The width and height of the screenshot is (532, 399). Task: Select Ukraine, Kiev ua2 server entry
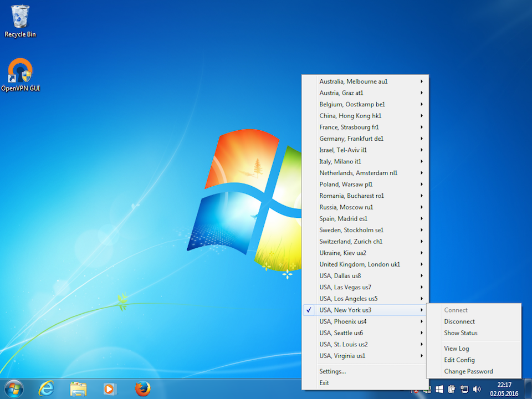click(365, 253)
